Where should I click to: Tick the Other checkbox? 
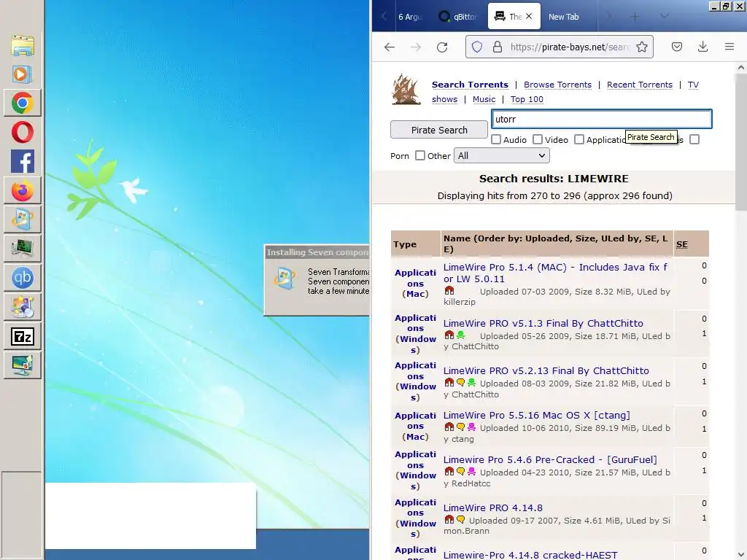(x=419, y=156)
